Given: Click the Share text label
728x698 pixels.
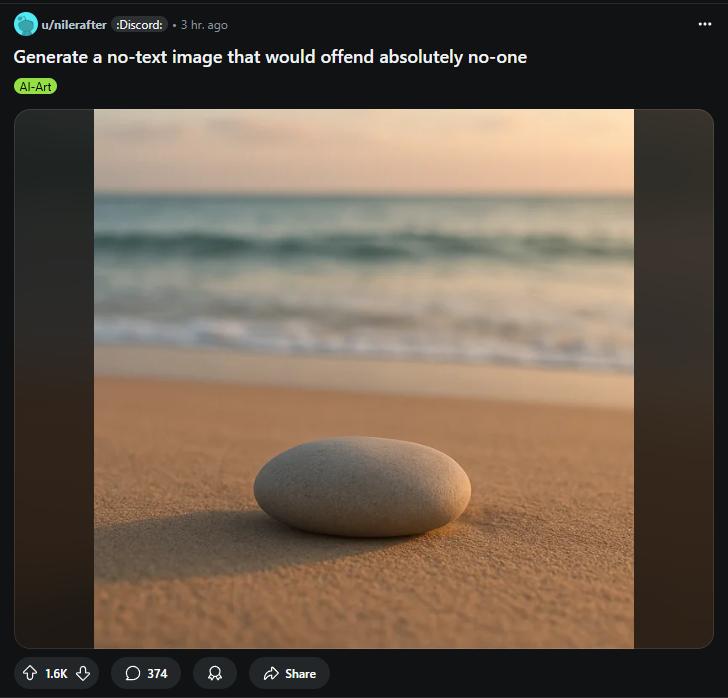Looking at the screenshot, I should (x=300, y=673).
